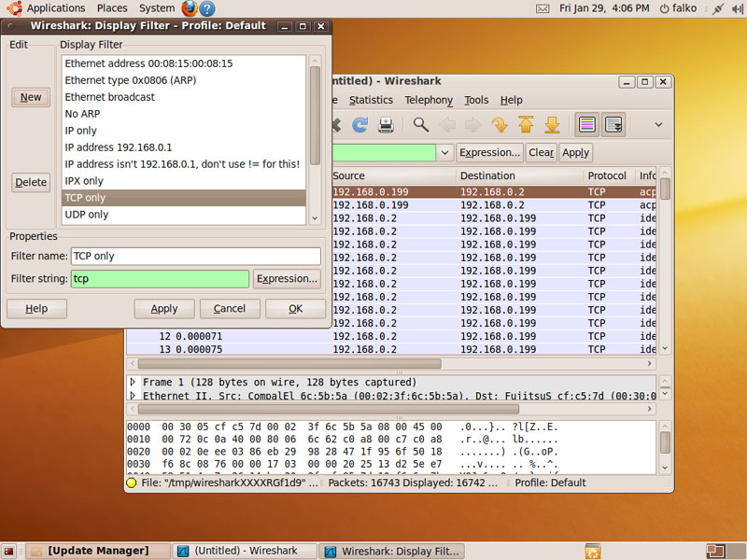This screenshot has width=747, height=560.
Task: Click OK in the Display Filter dialog
Action: click(x=295, y=309)
